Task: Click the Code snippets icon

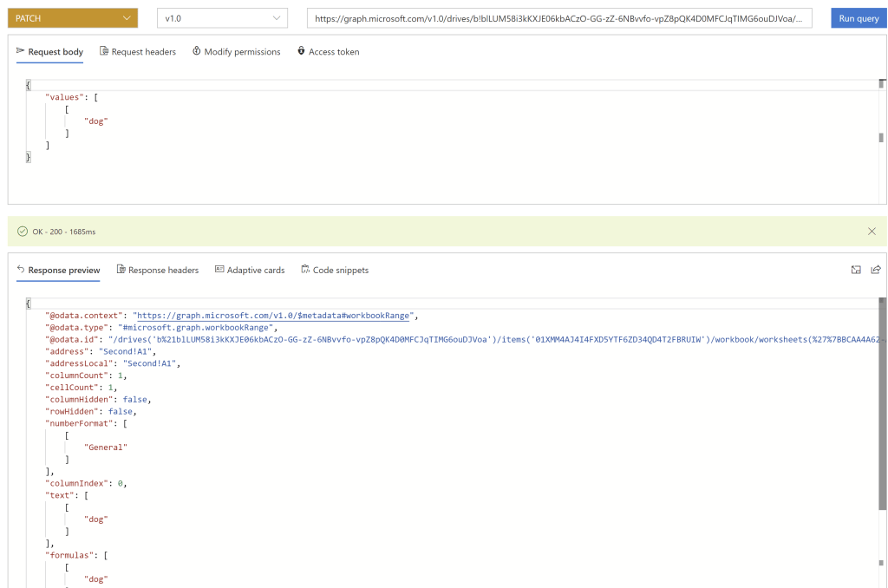Action: coord(305,270)
